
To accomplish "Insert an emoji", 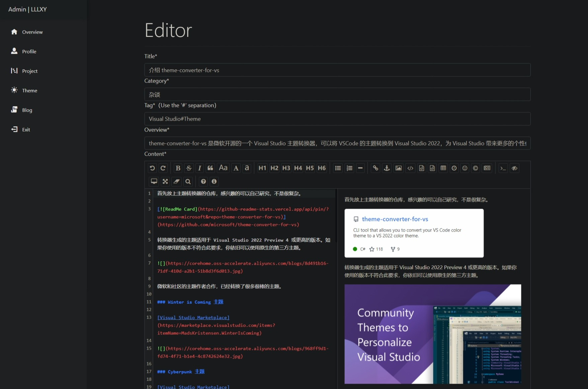I will point(465,168).
